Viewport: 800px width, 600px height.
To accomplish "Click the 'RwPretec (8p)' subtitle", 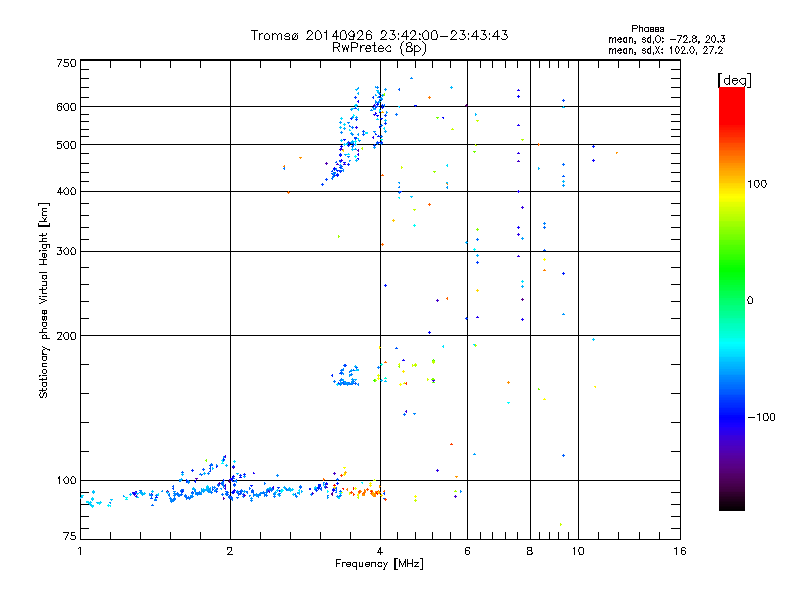I will point(379,48).
